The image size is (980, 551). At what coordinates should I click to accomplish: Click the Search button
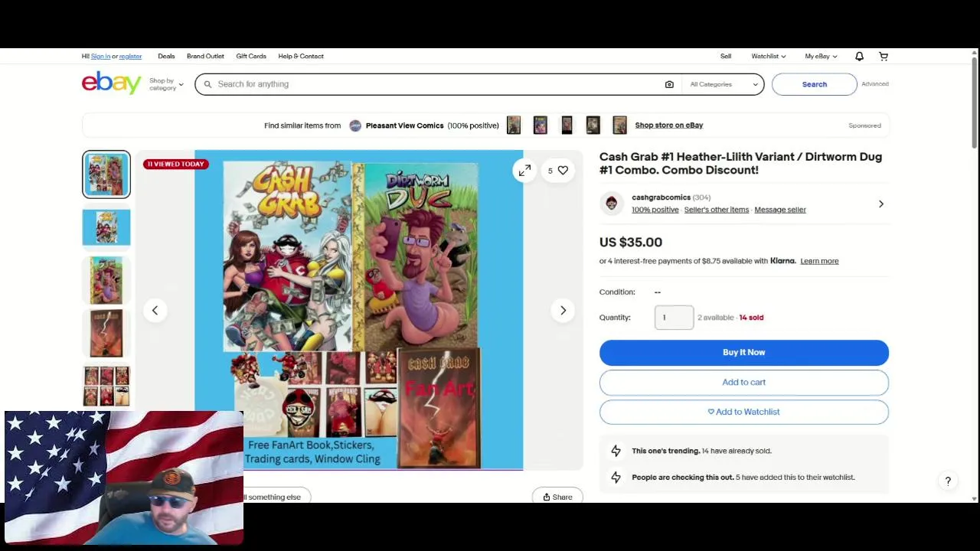[x=815, y=84]
